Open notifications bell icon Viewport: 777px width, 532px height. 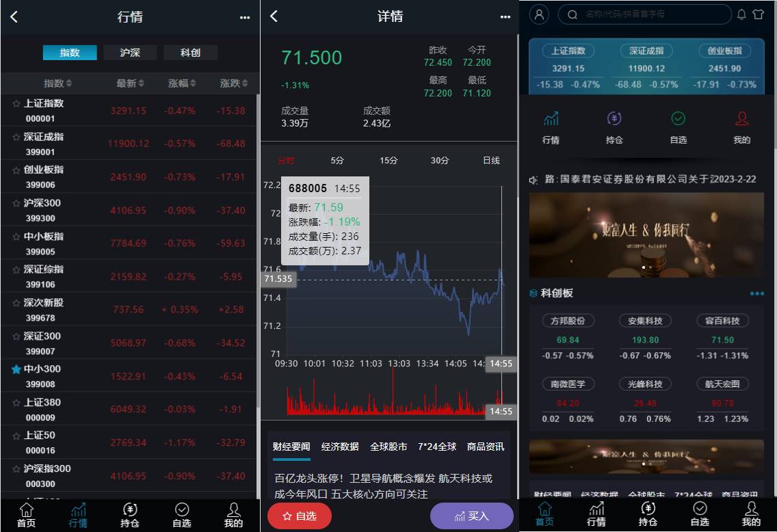(741, 14)
